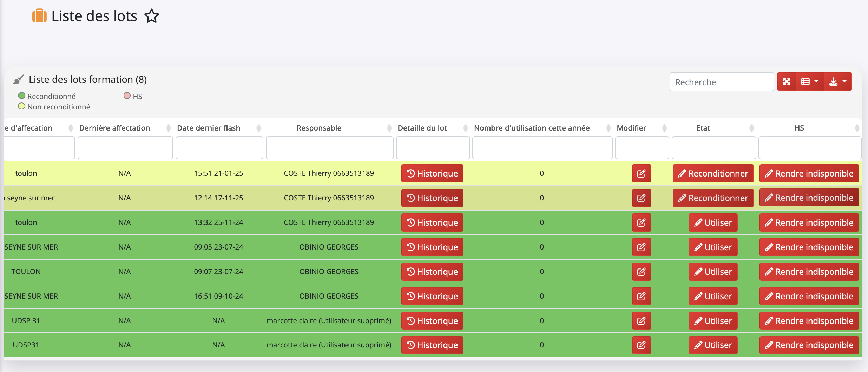
Task: Click the pink HS legend dot
Action: (x=127, y=96)
